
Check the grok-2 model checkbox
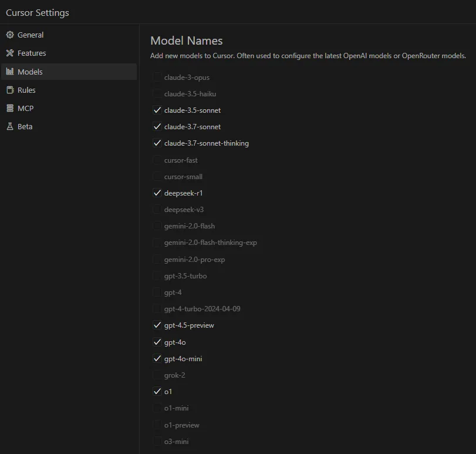point(157,375)
